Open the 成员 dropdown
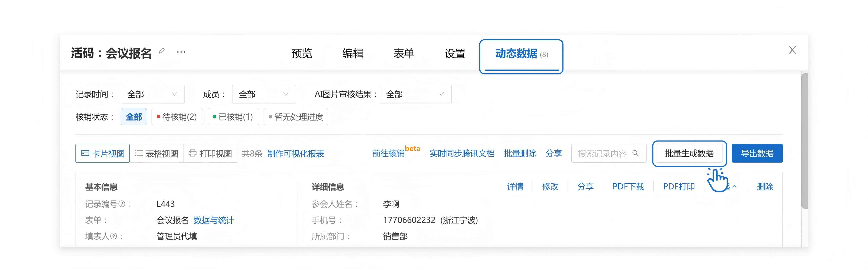The width and height of the screenshot is (868, 269). [264, 94]
